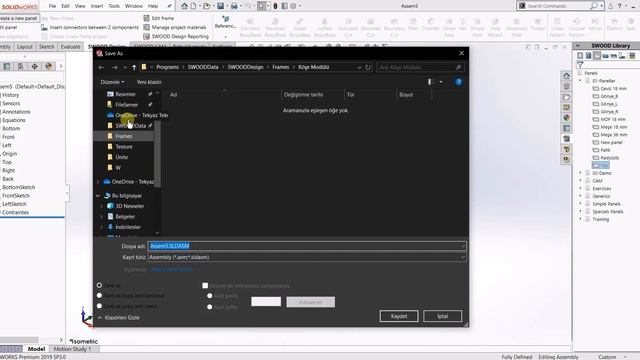Open Appearances tab in task pane
Screen dimensions: 640x360
(x=566, y=118)
